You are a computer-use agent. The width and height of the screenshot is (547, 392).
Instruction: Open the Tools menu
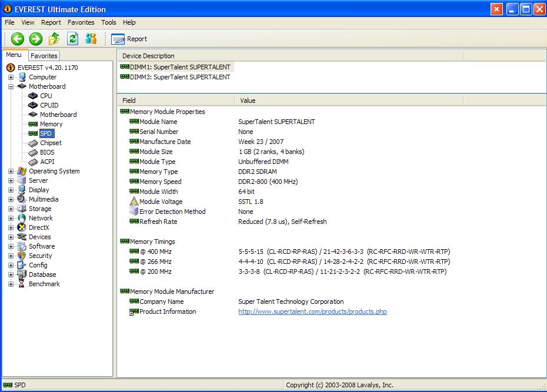click(x=108, y=22)
